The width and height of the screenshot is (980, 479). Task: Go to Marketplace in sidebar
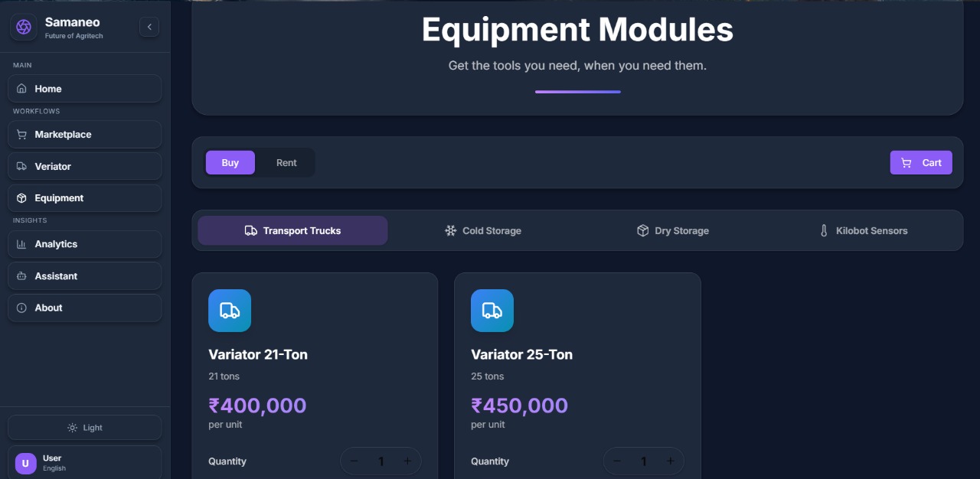tap(85, 135)
